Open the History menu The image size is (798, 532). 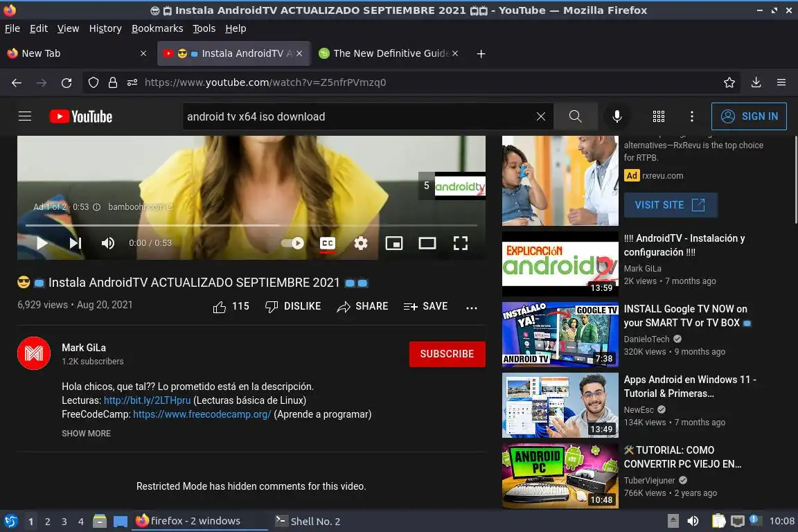click(105, 28)
